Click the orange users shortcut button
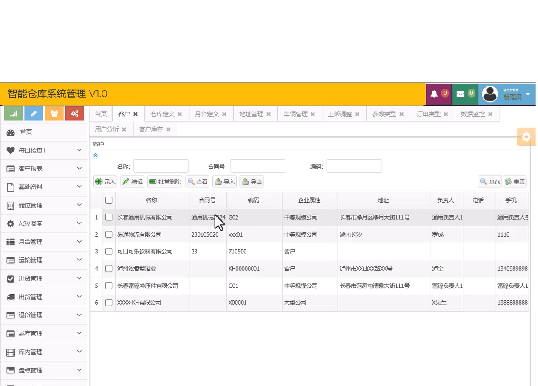The height and width of the screenshot is (386, 538). coord(54,114)
